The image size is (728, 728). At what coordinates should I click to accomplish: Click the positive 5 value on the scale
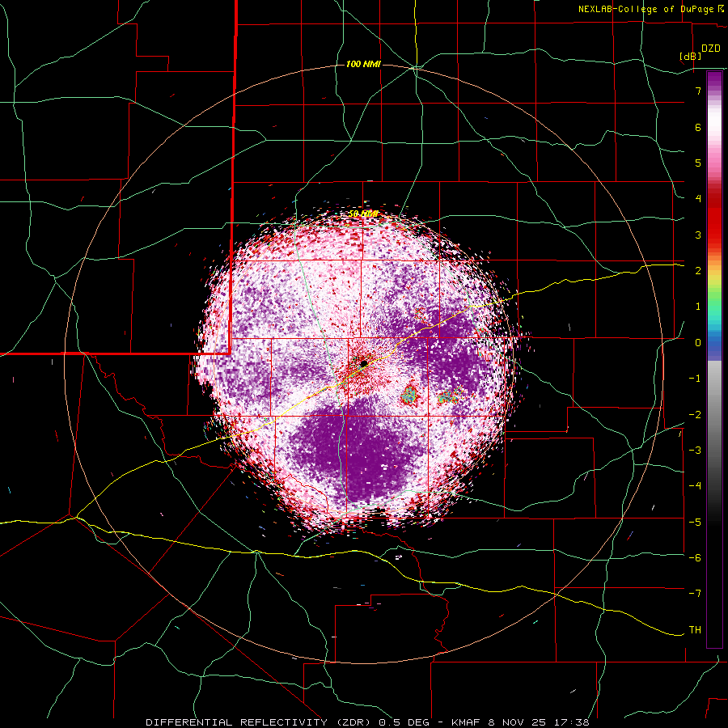coord(698,163)
